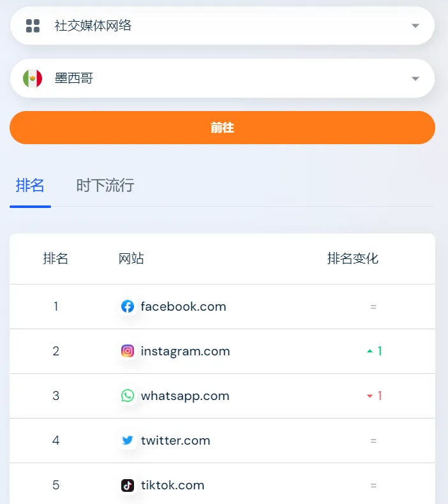Click the Mexico flag icon
The image size is (448, 504).
[33, 78]
